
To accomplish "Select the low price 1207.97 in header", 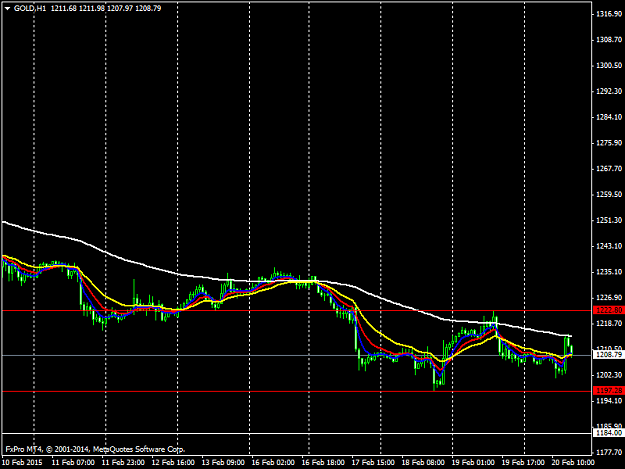I will [x=120, y=8].
